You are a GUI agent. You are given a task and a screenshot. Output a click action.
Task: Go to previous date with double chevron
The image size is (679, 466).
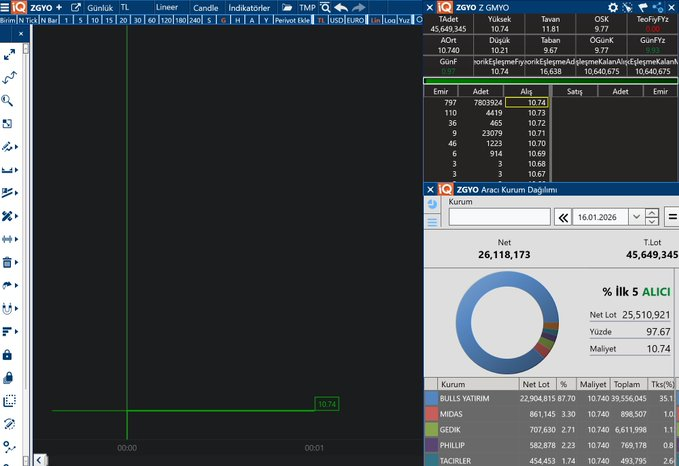click(563, 217)
